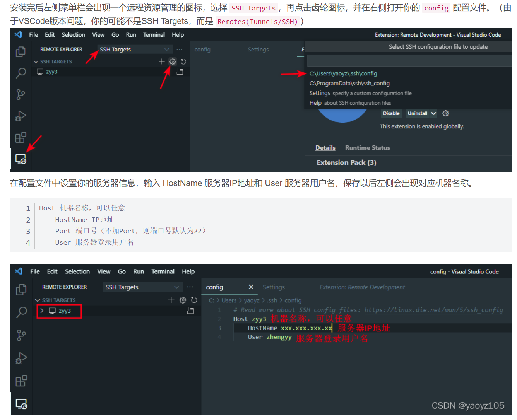Screen dimensions: 517x420
Task: Open Extensions icon in upper VS Code window
Action: coord(21,138)
